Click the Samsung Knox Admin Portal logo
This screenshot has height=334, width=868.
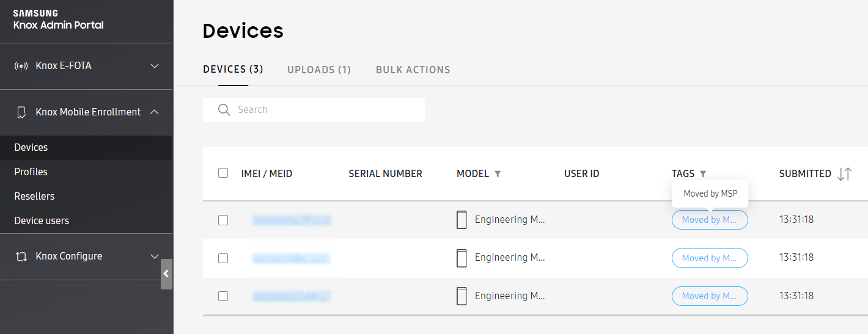(58, 20)
